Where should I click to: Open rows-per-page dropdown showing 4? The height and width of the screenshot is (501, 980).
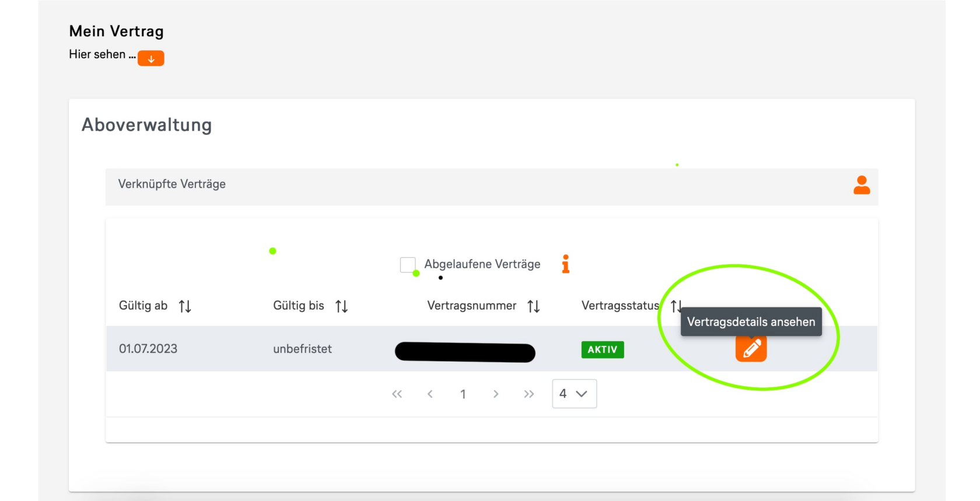pos(575,394)
